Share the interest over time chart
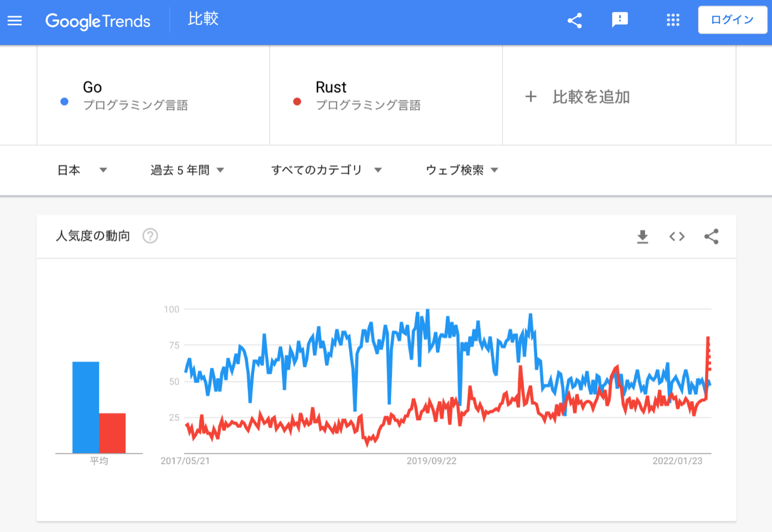Viewport: 772px width, 532px height. [711, 237]
